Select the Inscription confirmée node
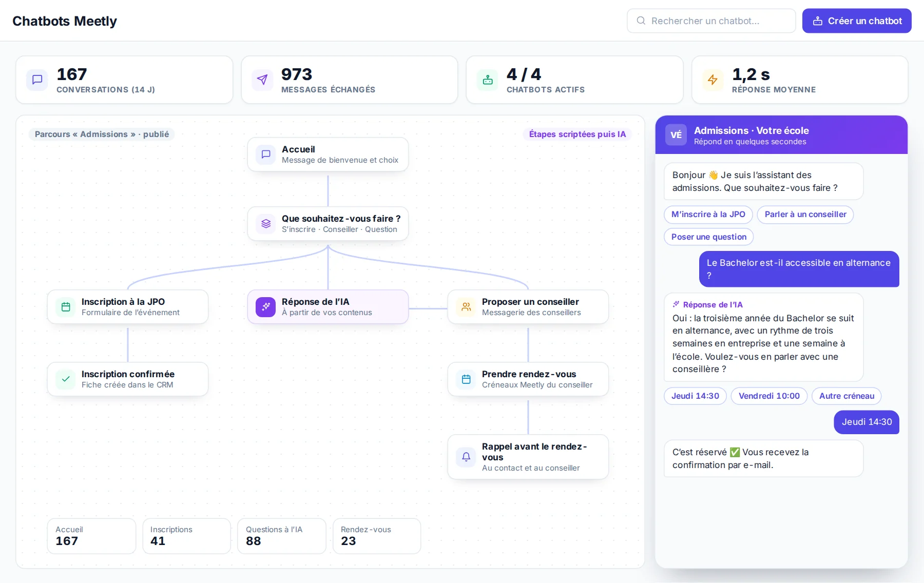The image size is (924, 583). point(128,379)
